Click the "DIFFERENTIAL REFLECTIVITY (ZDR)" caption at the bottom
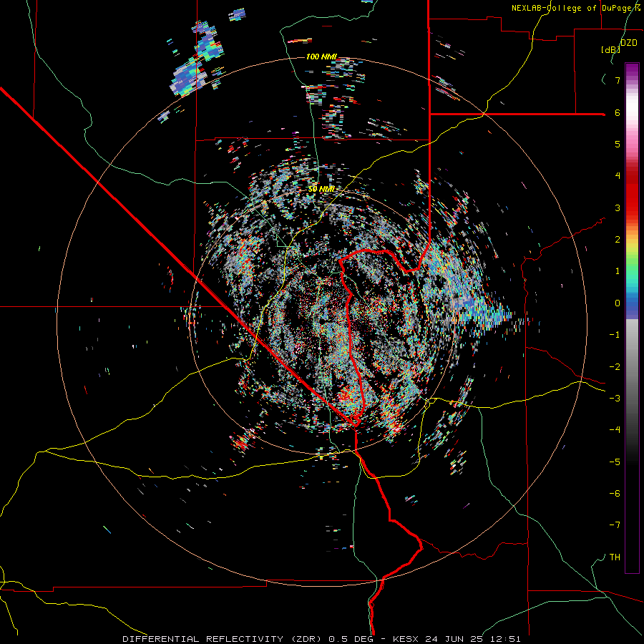644x644 pixels. pyautogui.click(x=223, y=639)
